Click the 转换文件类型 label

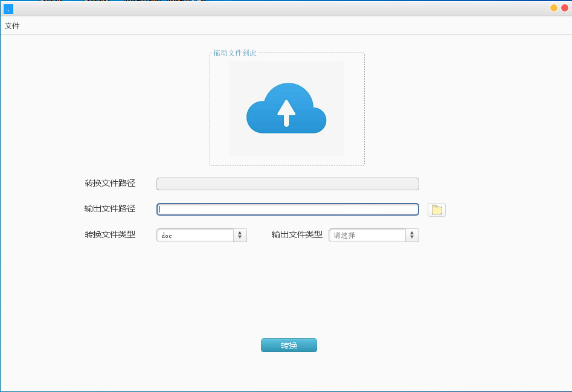[110, 235]
